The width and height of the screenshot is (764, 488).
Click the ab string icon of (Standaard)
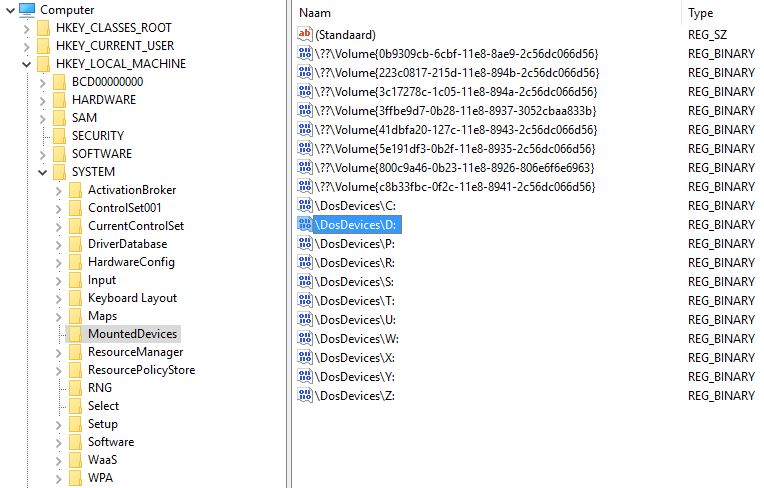point(305,34)
